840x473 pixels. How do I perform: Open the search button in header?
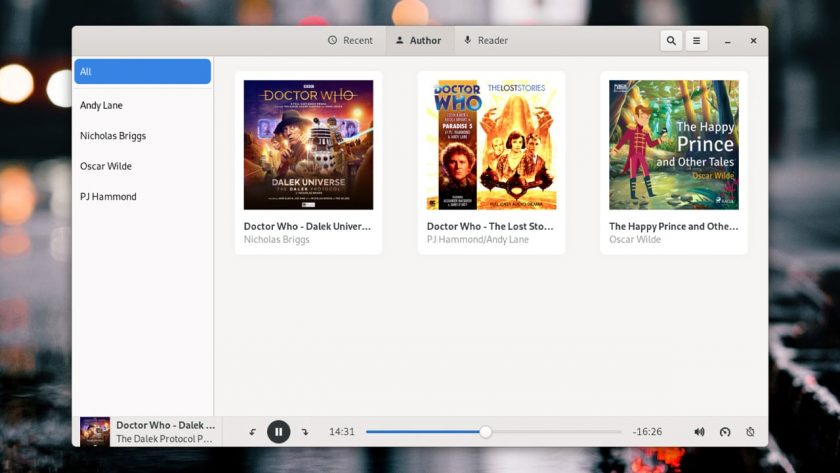[x=671, y=41]
